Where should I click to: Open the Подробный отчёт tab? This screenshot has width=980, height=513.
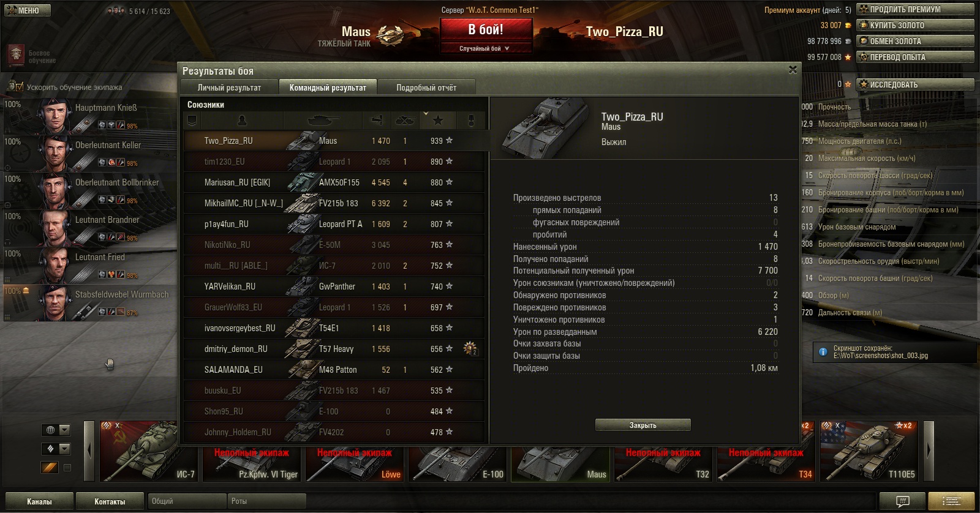(x=426, y=88)
